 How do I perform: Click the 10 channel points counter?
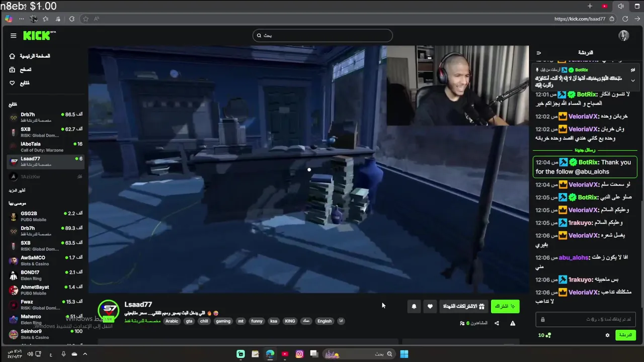544,335
